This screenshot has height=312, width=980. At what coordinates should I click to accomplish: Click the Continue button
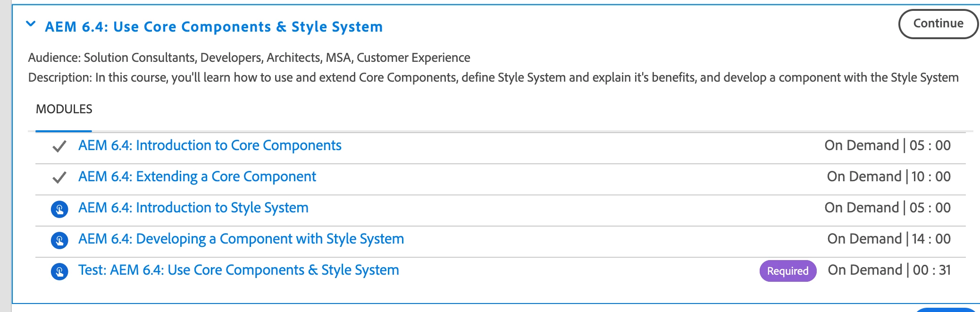point(938,24)
